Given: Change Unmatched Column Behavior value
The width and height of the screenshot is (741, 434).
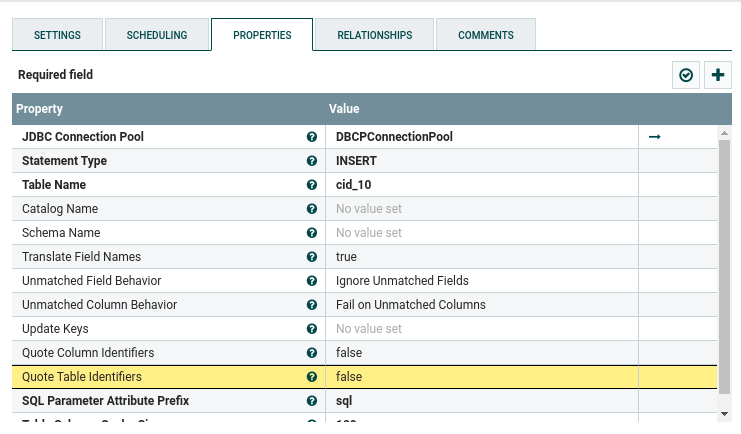Looking at the screenshot, I should (480, 305).
